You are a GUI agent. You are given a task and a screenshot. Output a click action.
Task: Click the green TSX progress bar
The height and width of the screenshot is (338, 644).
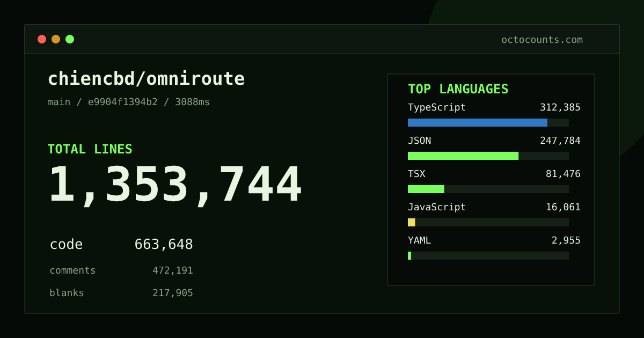[426, 189]
